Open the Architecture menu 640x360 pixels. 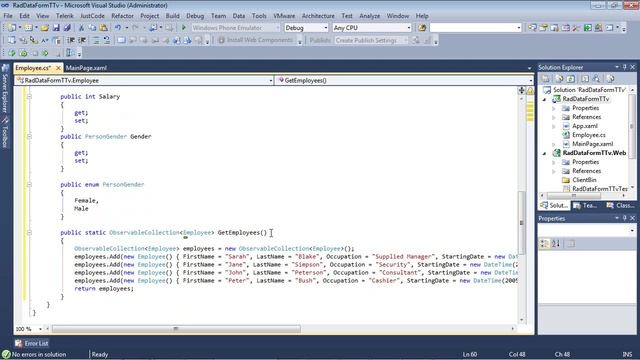pos(318,16)
